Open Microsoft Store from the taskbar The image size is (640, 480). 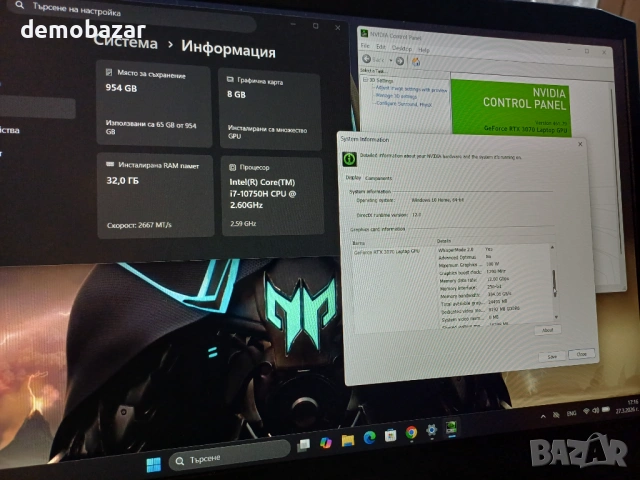[391, 435]
